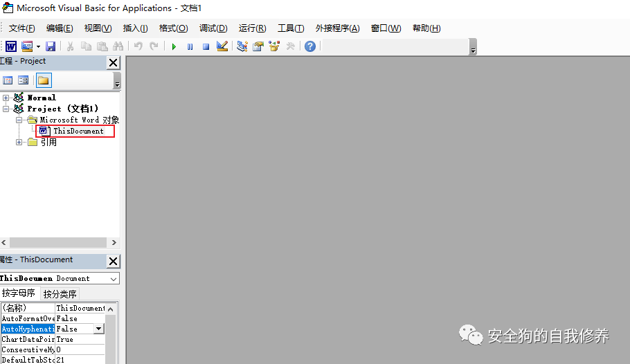Click the Undo arrow icon

[x=138, y=46]
